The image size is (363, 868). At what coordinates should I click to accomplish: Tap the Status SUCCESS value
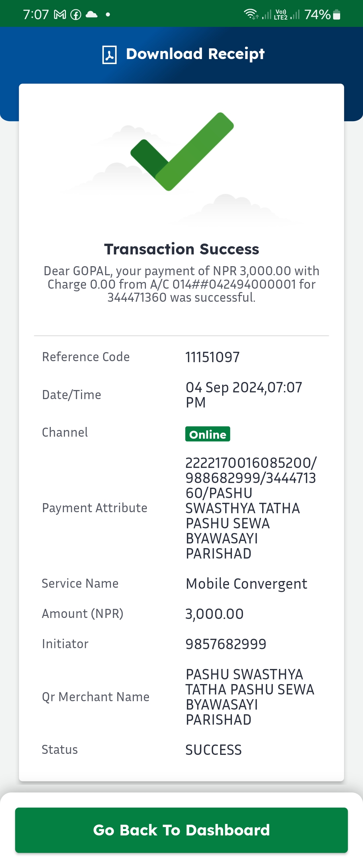(213, 750)
